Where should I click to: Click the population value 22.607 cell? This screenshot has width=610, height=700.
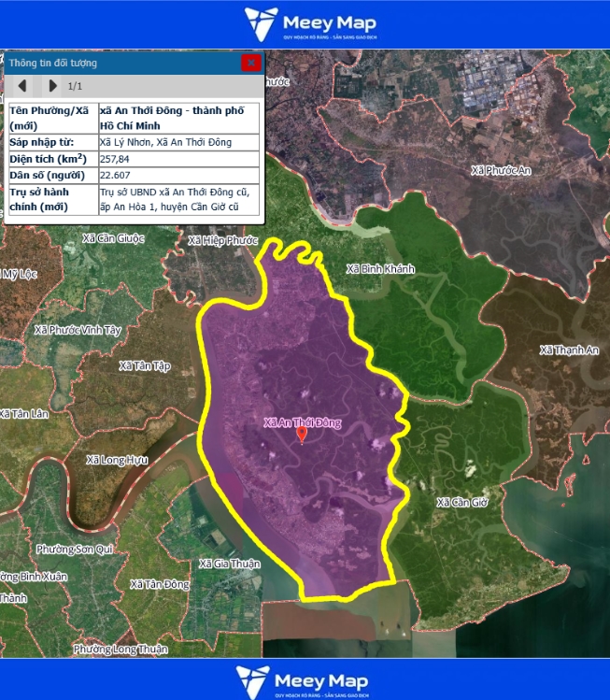click(177, 175)
